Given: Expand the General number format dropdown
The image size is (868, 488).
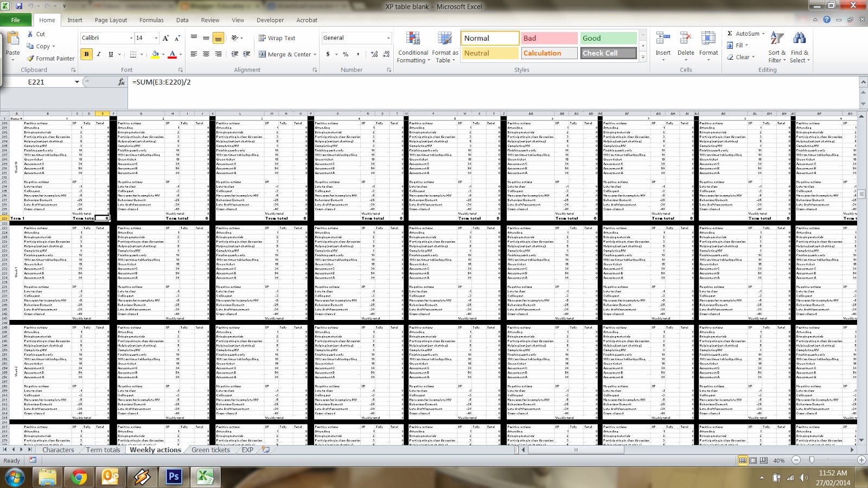Looking at the screenshot, I should point(388,38).
